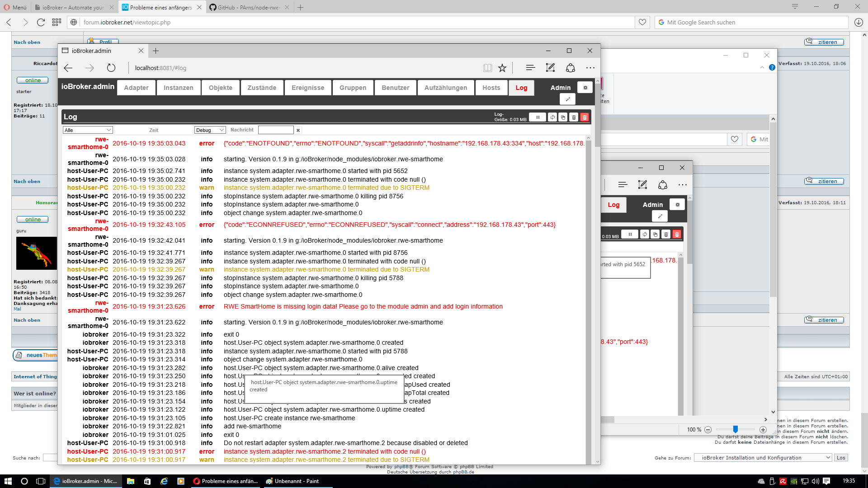Expand the 'Alle' log source dropdown
This screenshot has width=868, height=488.
tap(88, 130)
